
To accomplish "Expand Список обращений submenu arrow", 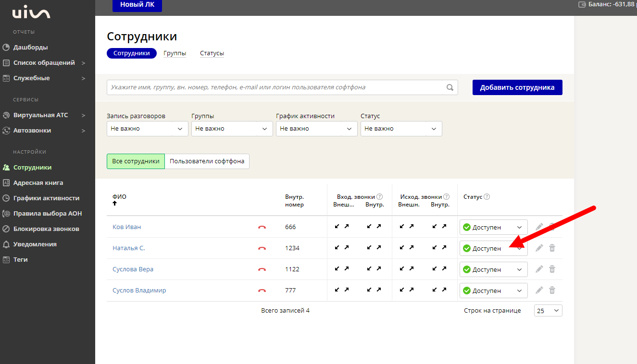I will coord(83,63).
